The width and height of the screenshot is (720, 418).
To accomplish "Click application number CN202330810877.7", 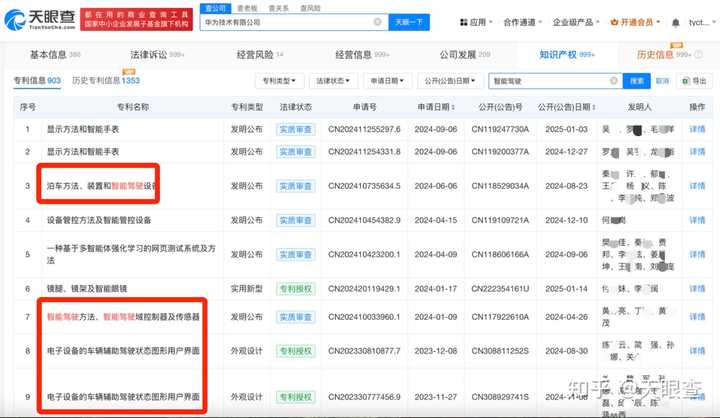I will (x=364, y=350).
